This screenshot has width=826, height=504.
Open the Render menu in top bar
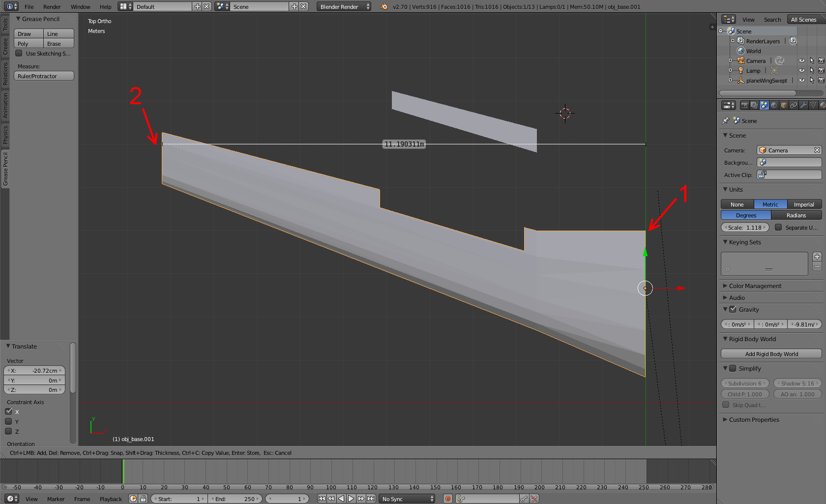[x=52, y=7]
